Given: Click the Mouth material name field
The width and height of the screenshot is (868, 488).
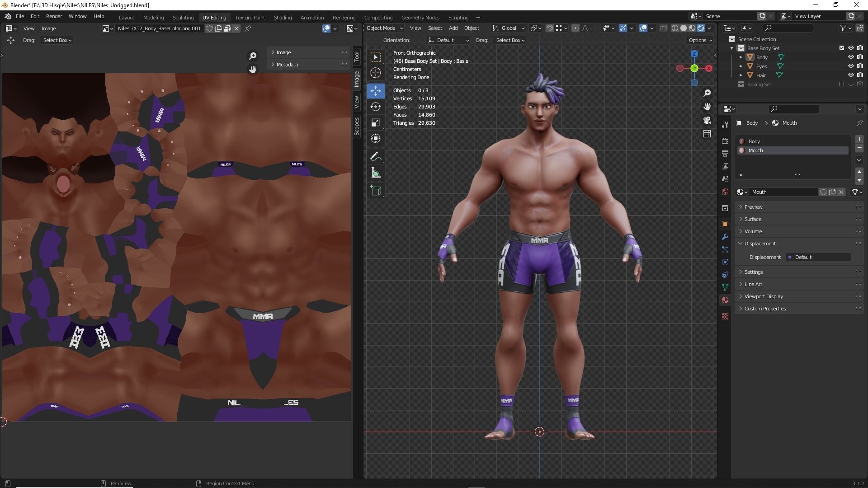Looking at the screenshot, I should [x=783, y=192].
